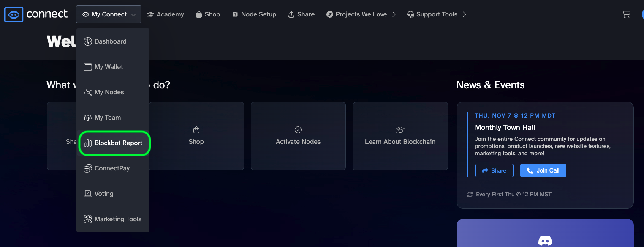Image resolution: width=644 pixels, height=247 pixels.
Task: Click the Shop card
Action: 196,136
